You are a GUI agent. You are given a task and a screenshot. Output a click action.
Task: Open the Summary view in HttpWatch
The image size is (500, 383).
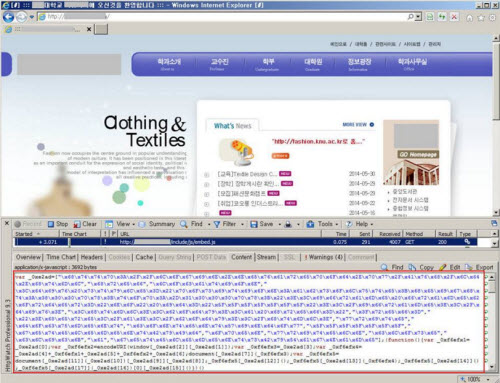[157, 224]
